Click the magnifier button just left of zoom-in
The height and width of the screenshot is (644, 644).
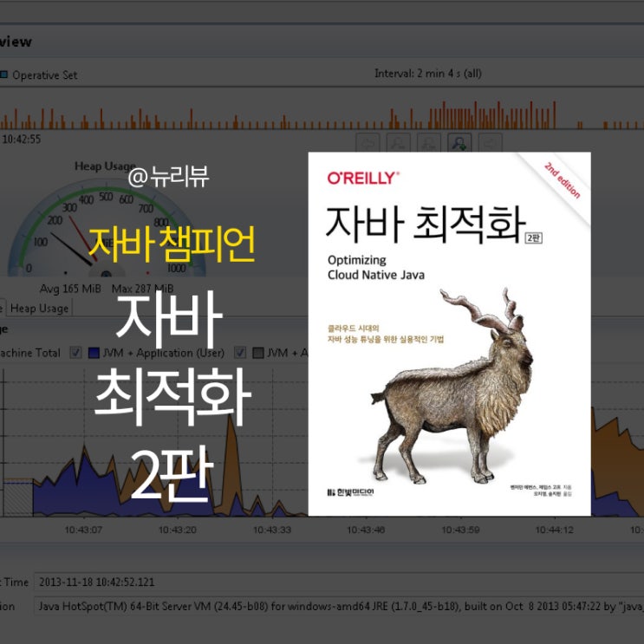(429, 142)
